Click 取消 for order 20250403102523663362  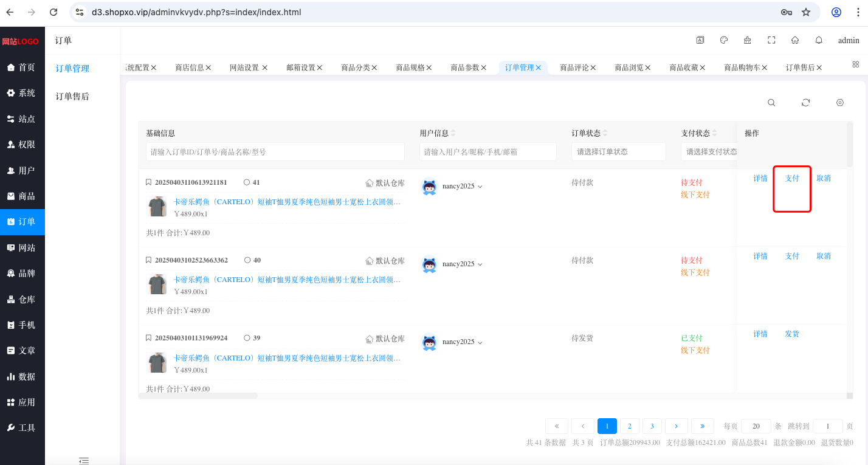[x=824, y=256]
